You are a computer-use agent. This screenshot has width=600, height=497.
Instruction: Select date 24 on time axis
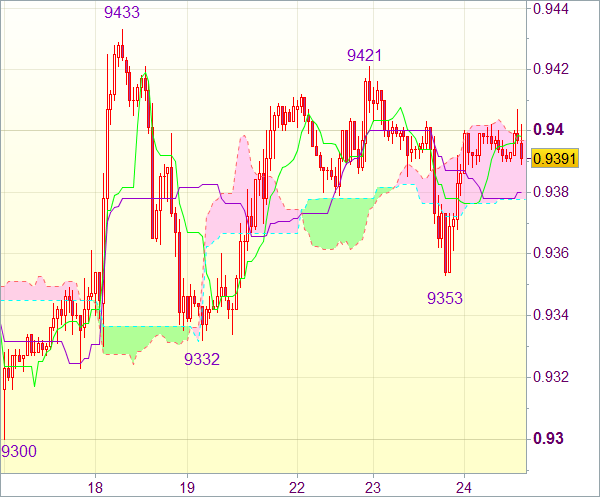coord(464,488)
